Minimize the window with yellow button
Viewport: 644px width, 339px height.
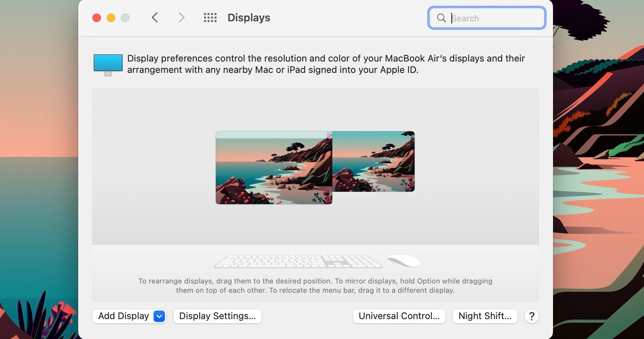point(111,18)
